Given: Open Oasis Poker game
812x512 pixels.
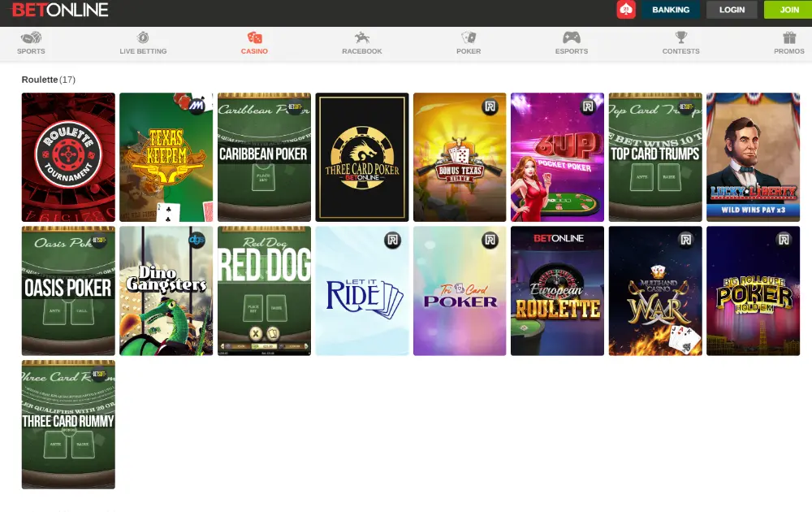Looking at the screenshot, I should click(68, 291).
